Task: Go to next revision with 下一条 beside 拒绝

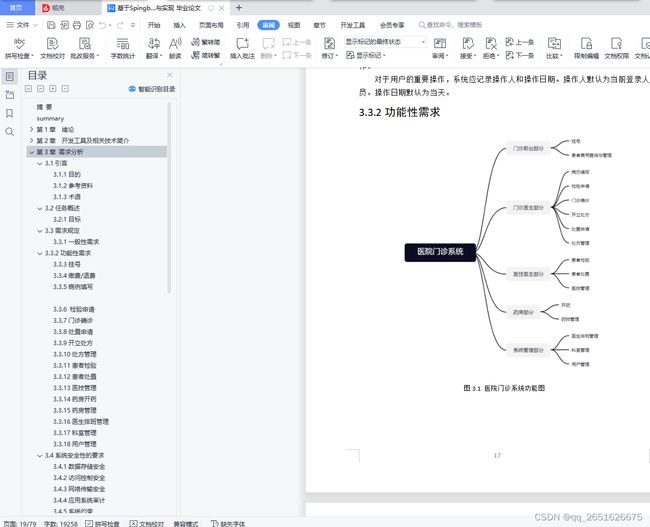Action: [x=520, y=55]
